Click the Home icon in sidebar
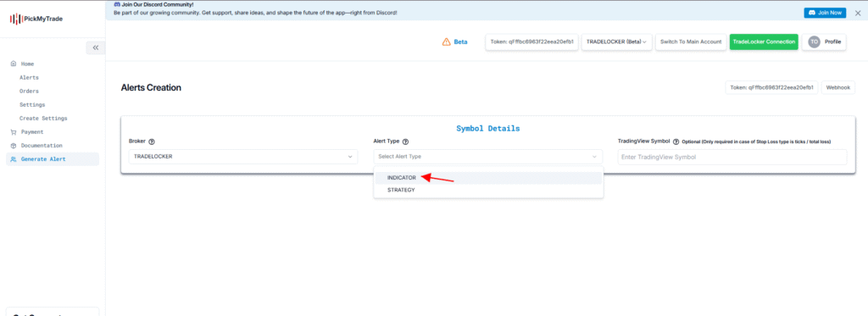Image resolution: width=868 pixels, height=316 pixels. 14,64
